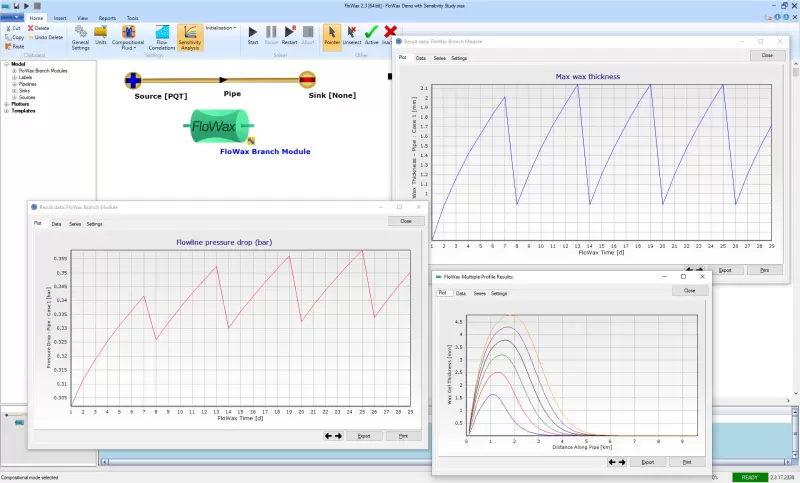Click left arrow in pressure drop window

(328, 436)
